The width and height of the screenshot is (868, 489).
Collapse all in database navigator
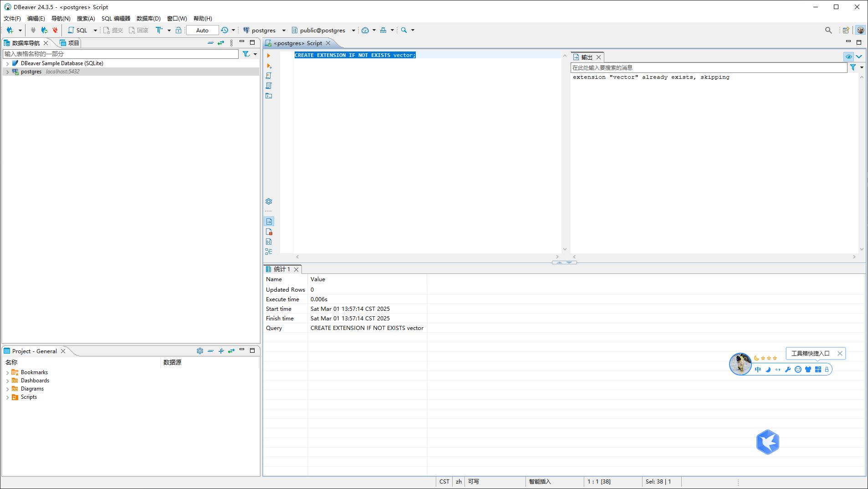pyautogui.click(x=210, y=43)
